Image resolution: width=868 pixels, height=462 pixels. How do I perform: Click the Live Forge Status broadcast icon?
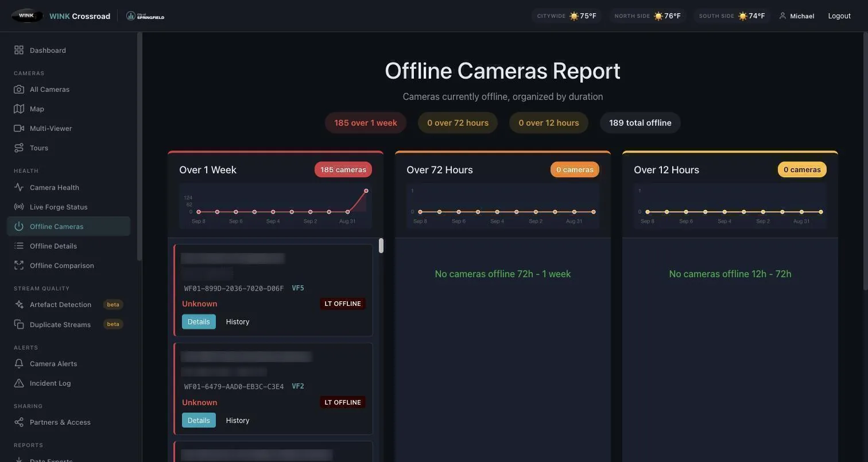19,207
